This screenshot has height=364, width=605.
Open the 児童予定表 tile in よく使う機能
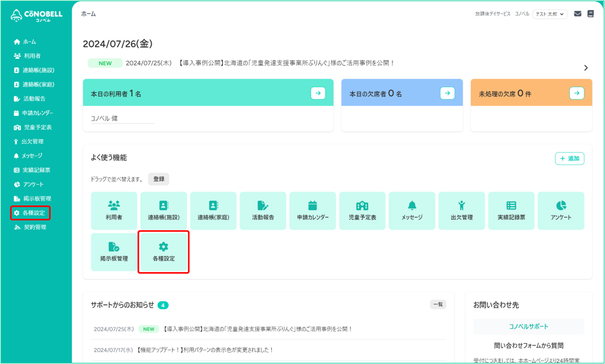[363, 211]
